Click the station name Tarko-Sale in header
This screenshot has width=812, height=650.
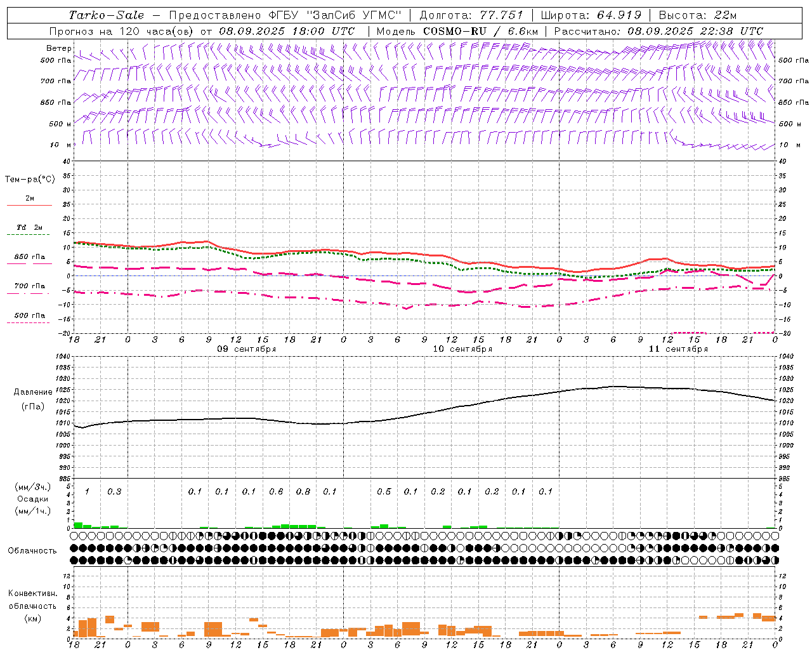107,15
